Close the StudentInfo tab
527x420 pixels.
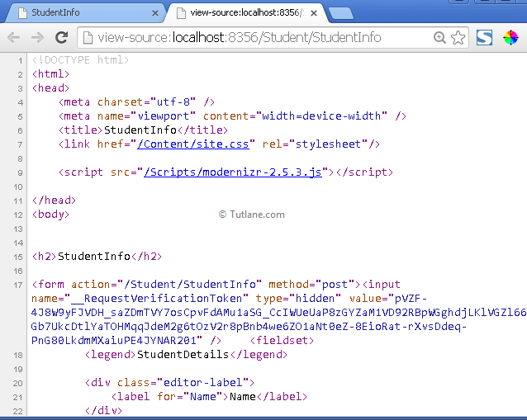tap(155, 13)
